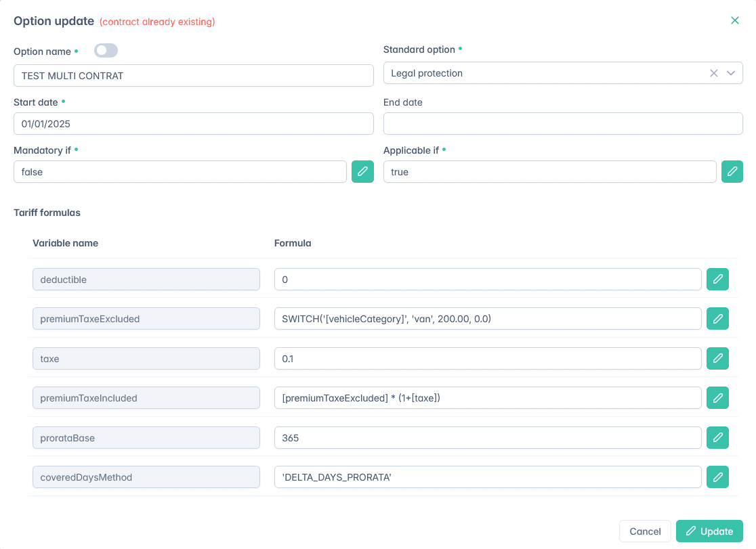Edit the prorataBase formula
The height and width of the screenshot is (549, 756).
717,437
